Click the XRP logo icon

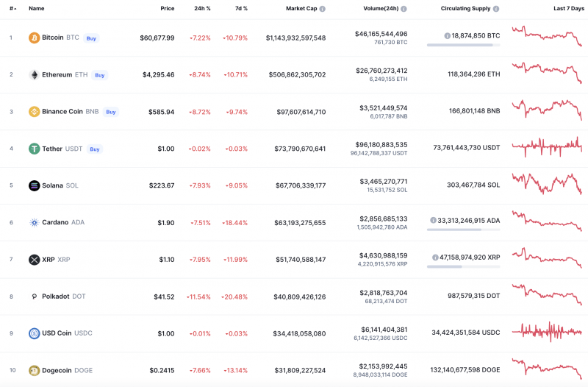coord(34,260)
